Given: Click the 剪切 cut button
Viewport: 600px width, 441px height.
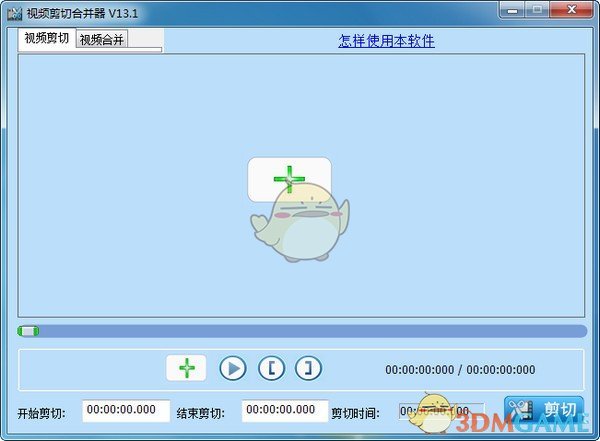Looking at the screenshot, I should tap(544, 410).
